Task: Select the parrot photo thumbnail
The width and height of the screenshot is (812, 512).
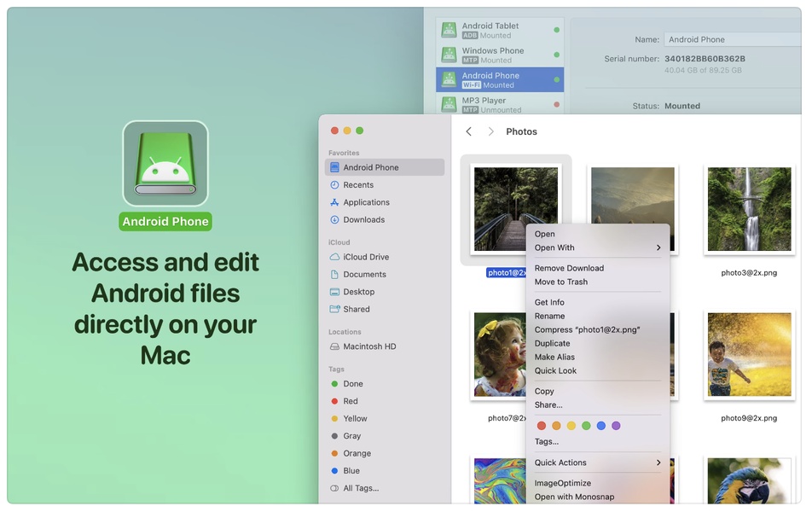Action: [x=750, y=480]
